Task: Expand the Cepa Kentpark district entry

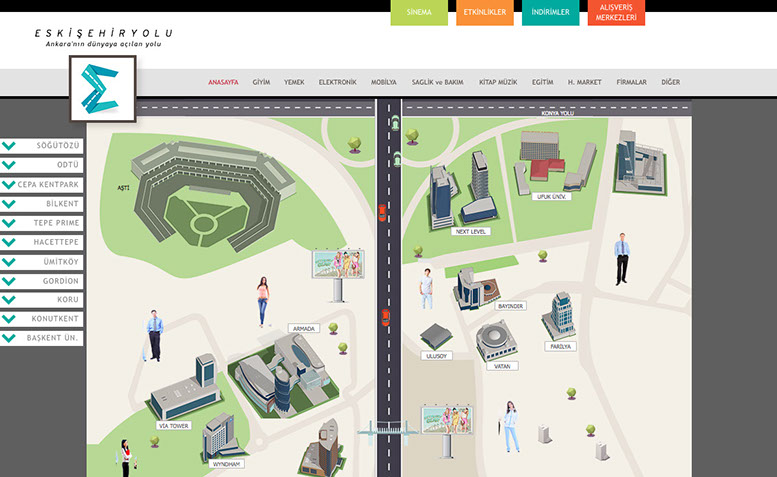Action: pyautogui.click(x=41, y=185)
